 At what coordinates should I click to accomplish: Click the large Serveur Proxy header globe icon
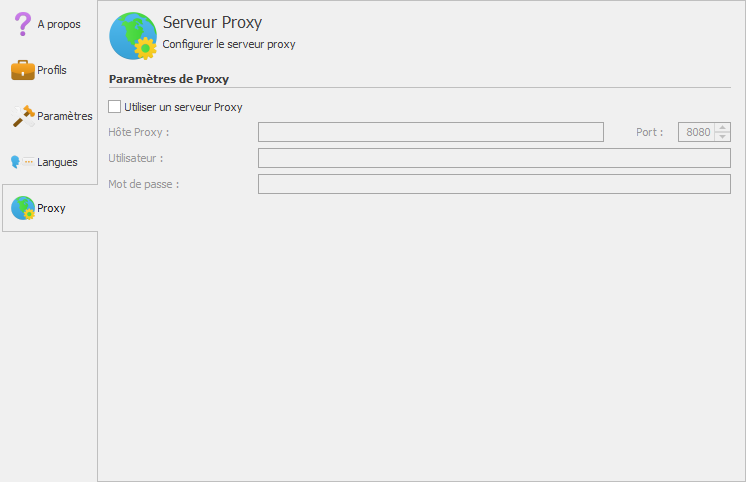coord(132,36)
